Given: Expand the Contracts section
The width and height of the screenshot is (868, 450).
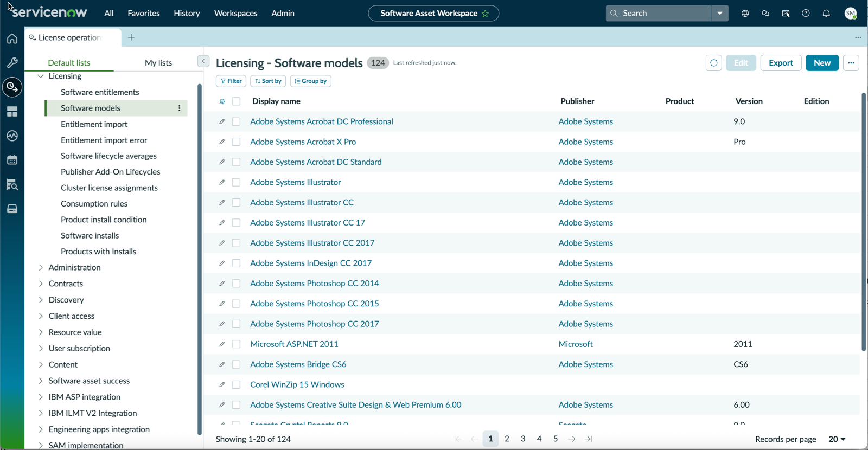Looking at the screenshot, I should point(41,284).
